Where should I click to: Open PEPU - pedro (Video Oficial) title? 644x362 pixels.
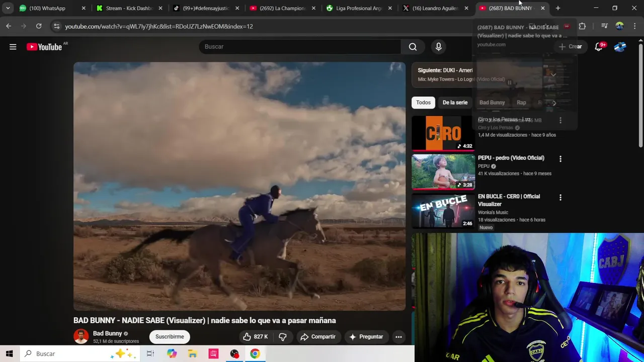click(511, 158)
